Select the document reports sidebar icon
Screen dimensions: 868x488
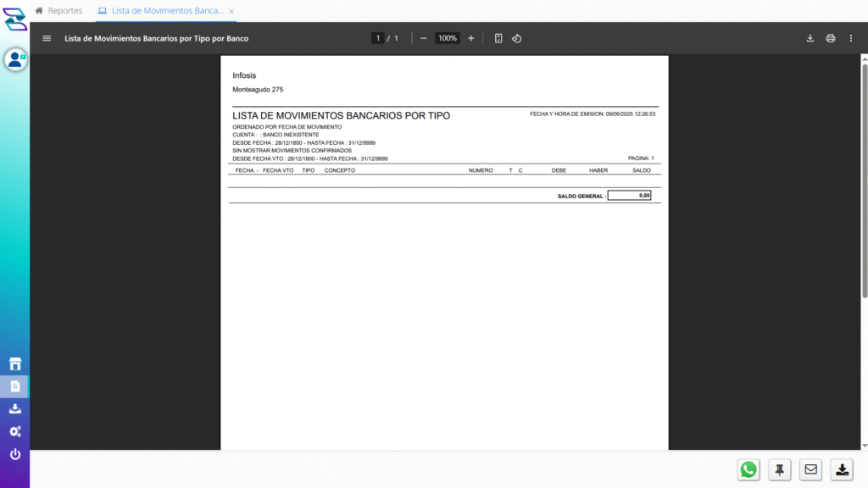(x=15, y=386)
